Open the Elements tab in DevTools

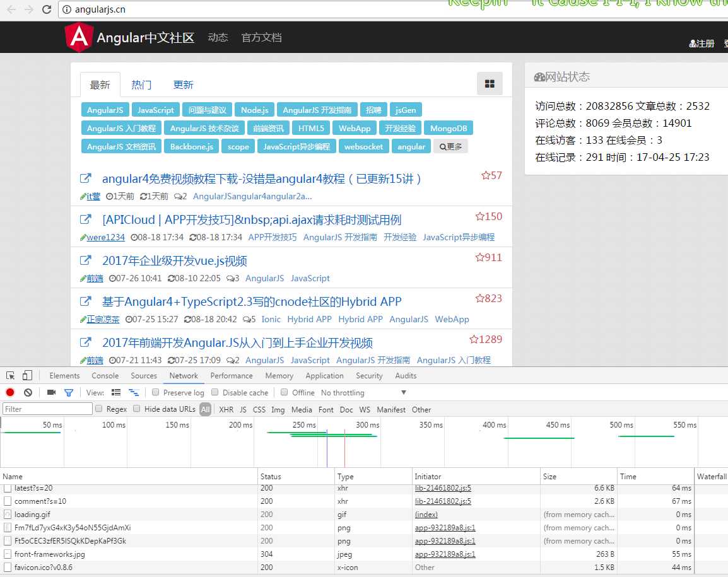[x=64, y=376]
